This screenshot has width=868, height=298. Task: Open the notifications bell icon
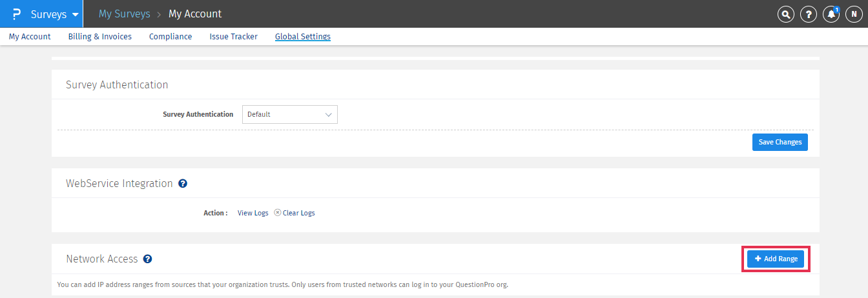pos(831,14)
